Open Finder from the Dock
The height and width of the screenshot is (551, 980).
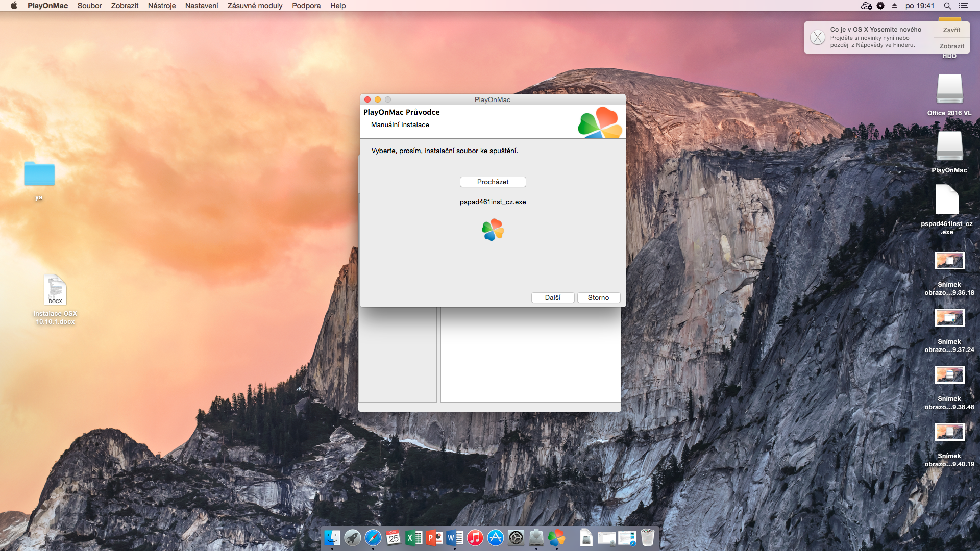[332, 537]
